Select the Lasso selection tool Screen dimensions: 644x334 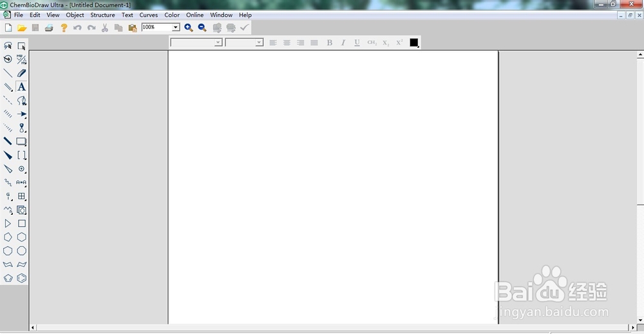pos(8,46)
